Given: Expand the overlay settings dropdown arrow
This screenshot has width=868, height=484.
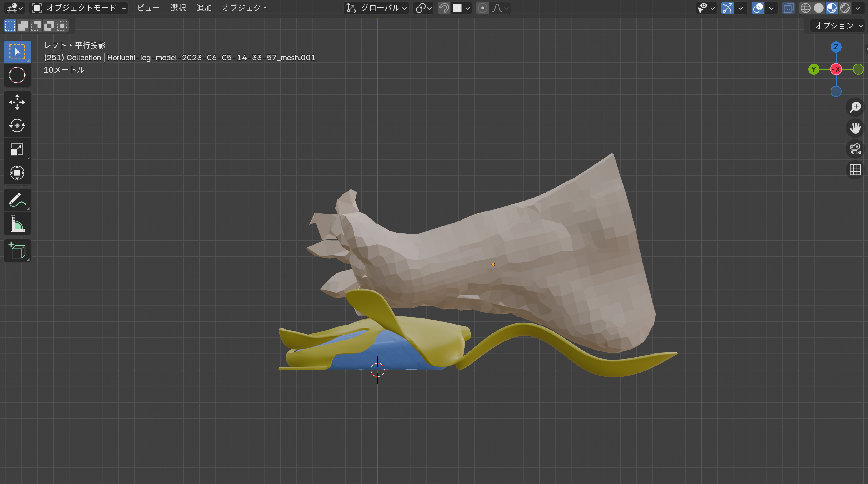Looking at the screenshot, I should [771, 8].
